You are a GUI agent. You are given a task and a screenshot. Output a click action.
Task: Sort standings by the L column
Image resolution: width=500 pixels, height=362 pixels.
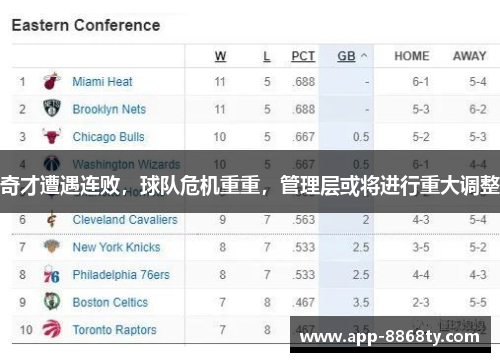[x=267, y=56]
